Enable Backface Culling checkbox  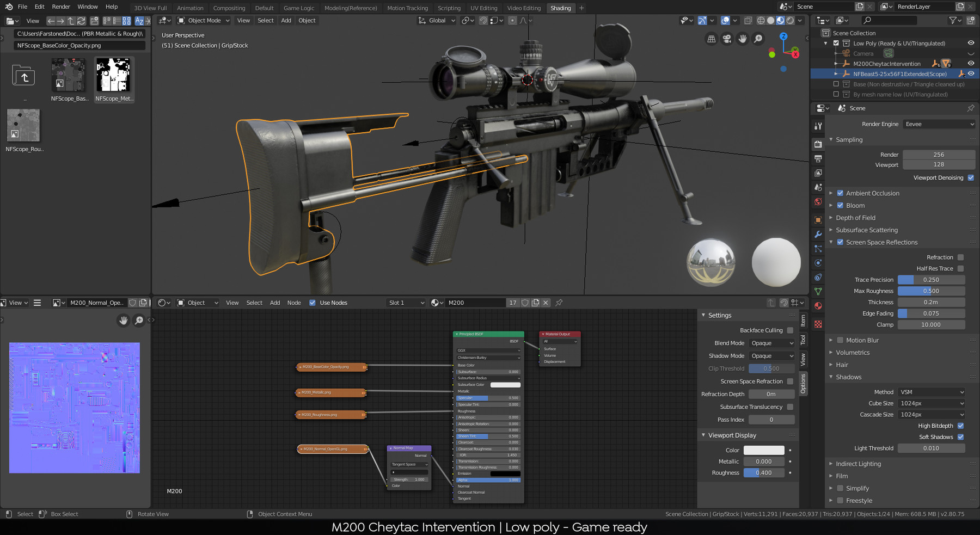pos(790,330)
